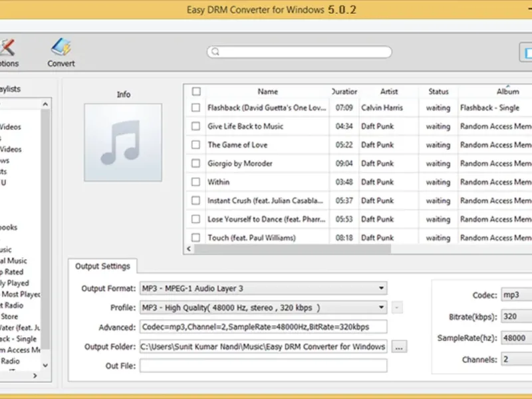Open the Channels combo box

click(x=517, y=359)
